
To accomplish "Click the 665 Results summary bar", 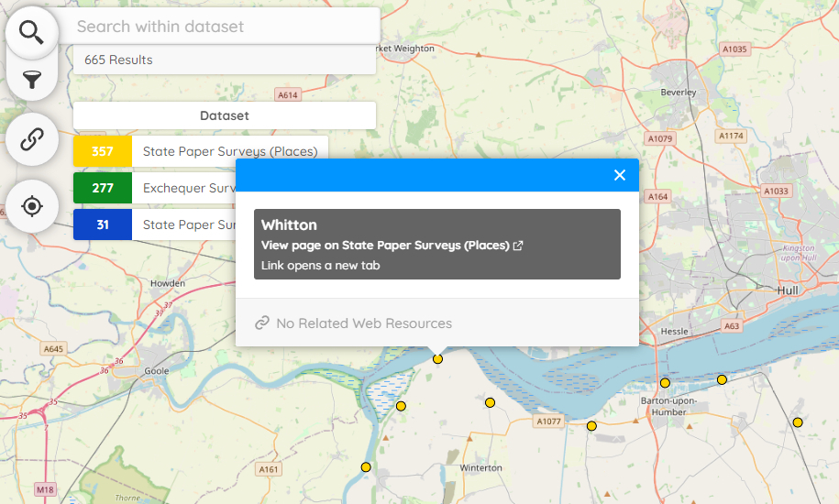I will tap(225, 60).
